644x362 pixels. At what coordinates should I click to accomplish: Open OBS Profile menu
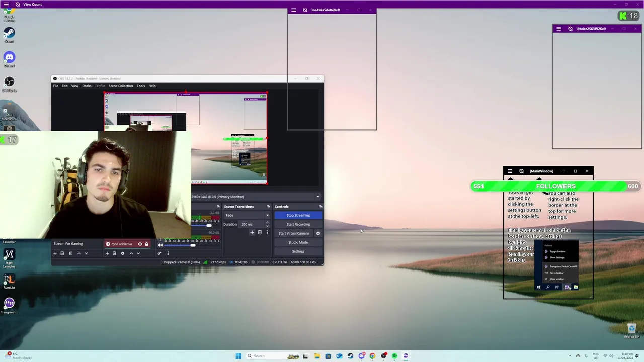(100, 86)
